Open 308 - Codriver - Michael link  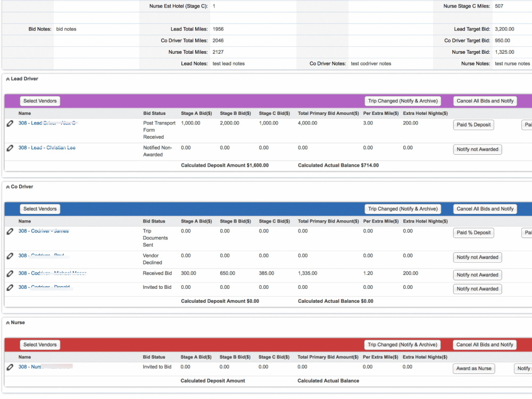52,273
